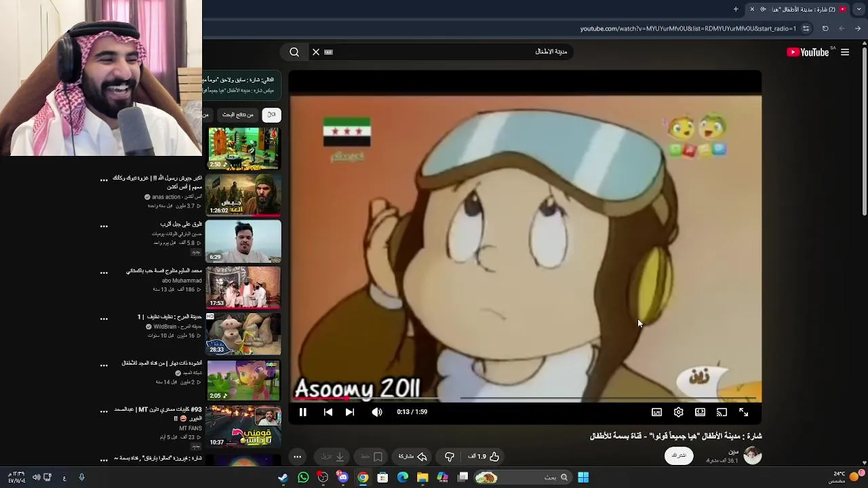Open options for the 2:05 video
868x488 pixels.
pyautogui.click(x=104, y=365)
